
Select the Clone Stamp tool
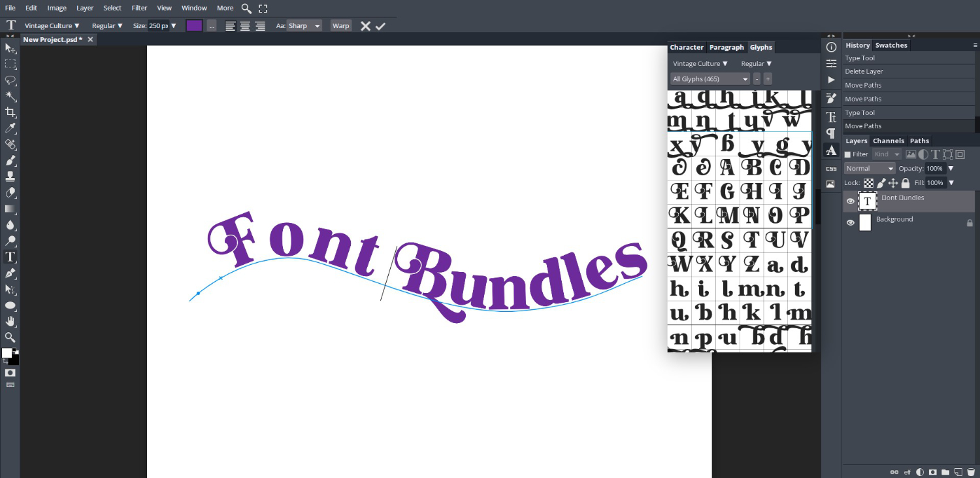(x=10, y=177)
